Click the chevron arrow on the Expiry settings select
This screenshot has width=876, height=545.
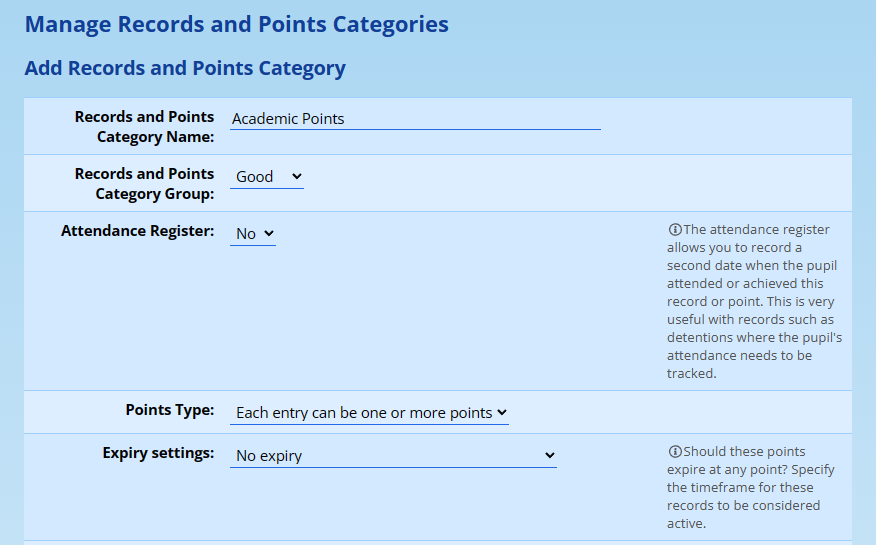pyautogui.click(x=549, y=456)
